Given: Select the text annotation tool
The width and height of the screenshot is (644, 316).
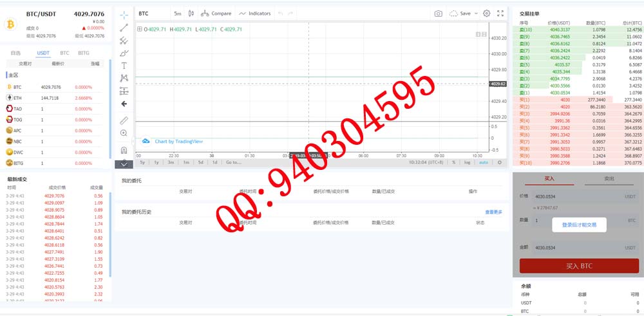Looking at the screenshot, I should [x=124, y=66].
